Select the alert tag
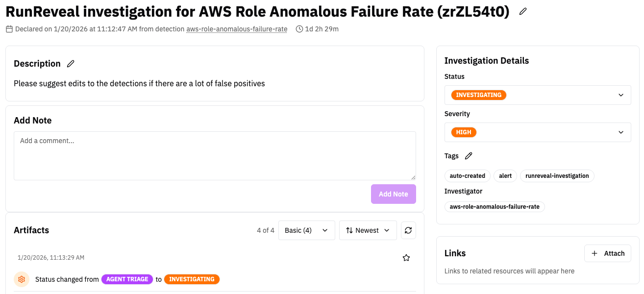Viewport: 644px width, 294px height. pyautogui.click(x=505, y=176)
